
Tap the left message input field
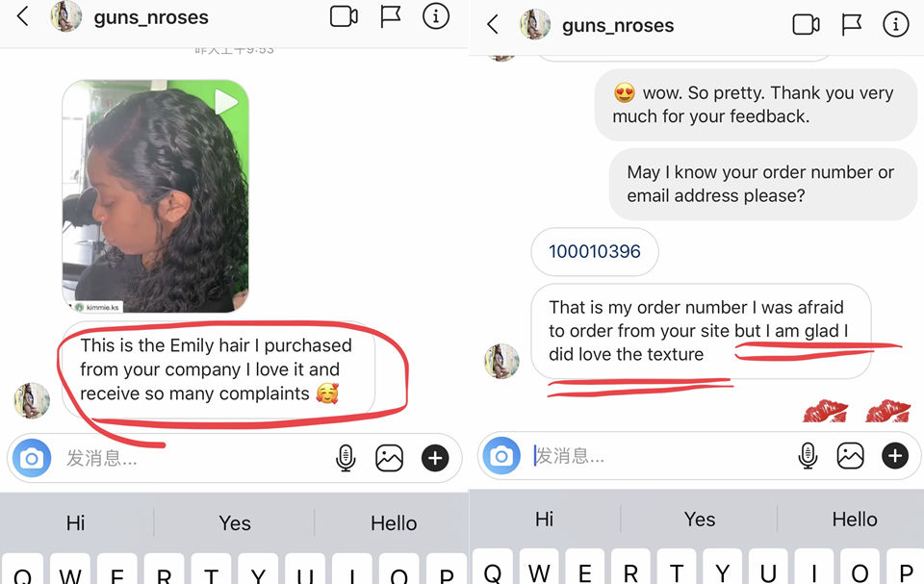tap(194, 458)
